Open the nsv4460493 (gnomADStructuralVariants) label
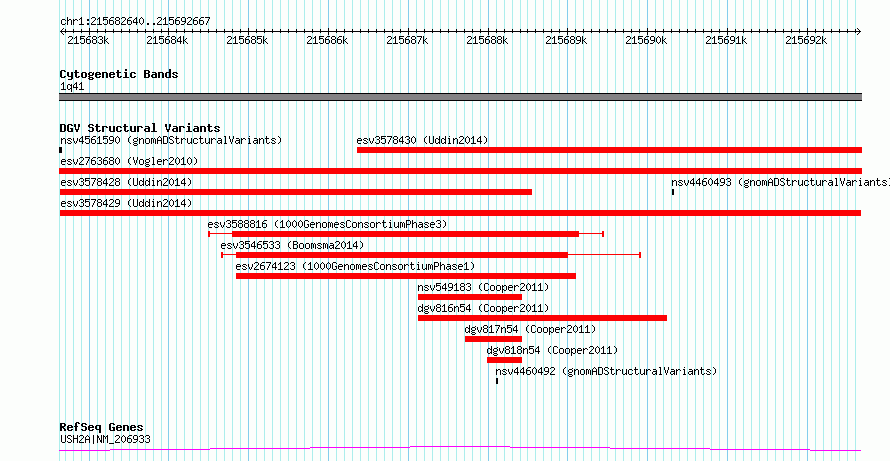 click(780, 182)
